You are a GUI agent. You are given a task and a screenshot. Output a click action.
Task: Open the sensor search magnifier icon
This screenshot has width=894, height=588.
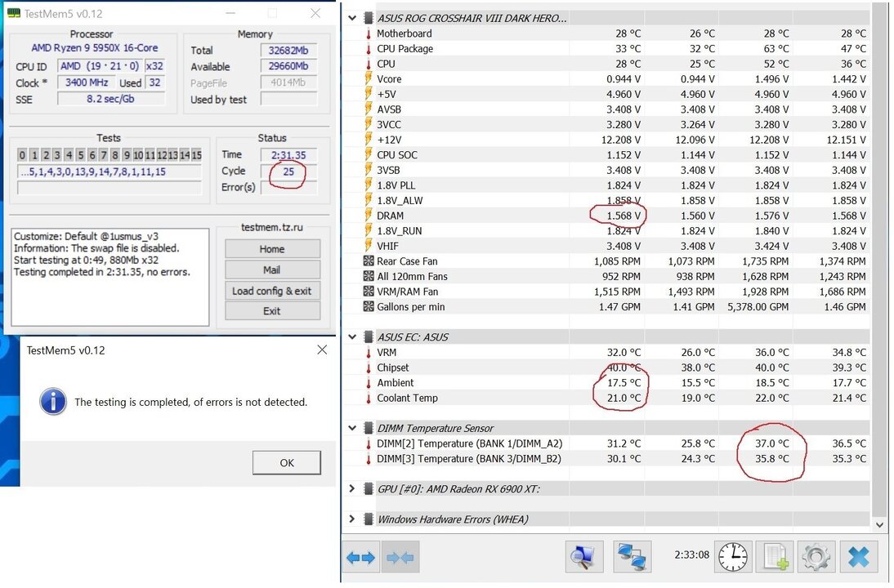coord(584,557)
